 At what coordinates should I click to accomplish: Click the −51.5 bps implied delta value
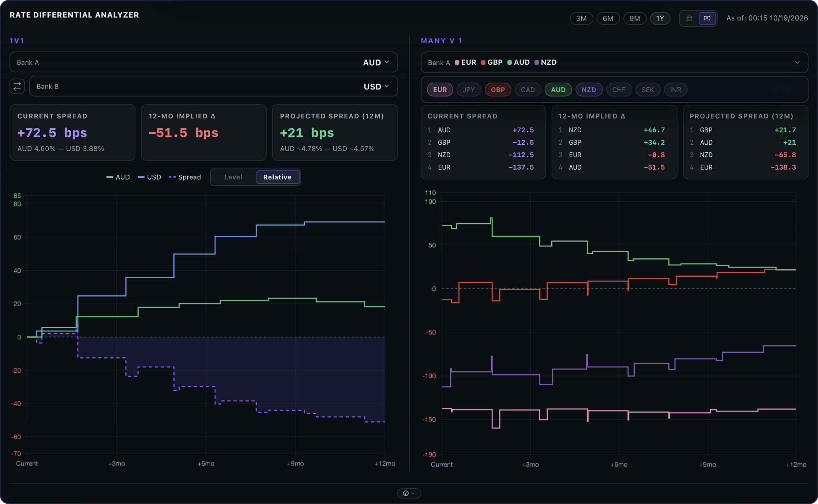click(184, 133)
